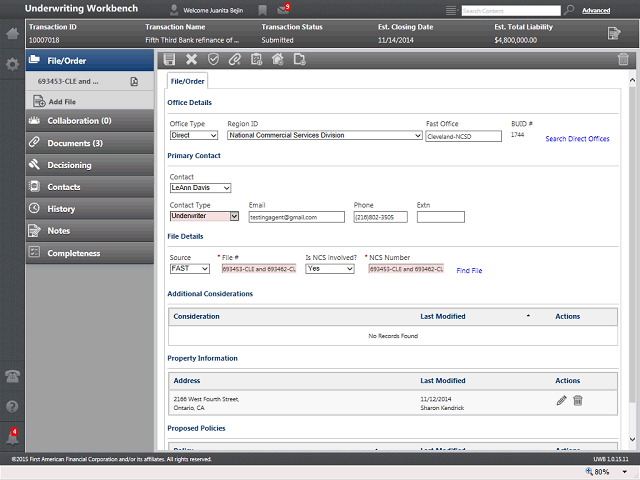
Task: Click the trash can icon in toolbar
Action: pyautogui.click(x=623, y=60)
